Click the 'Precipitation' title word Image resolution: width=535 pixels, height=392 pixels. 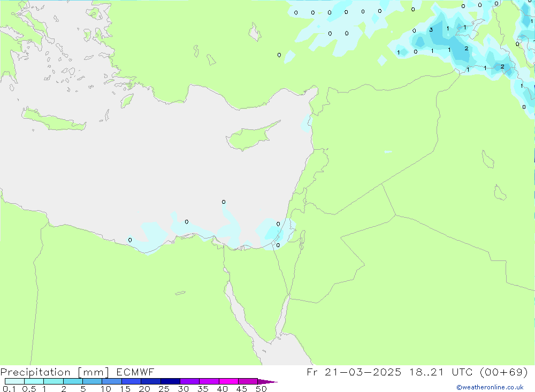[35, 372]
